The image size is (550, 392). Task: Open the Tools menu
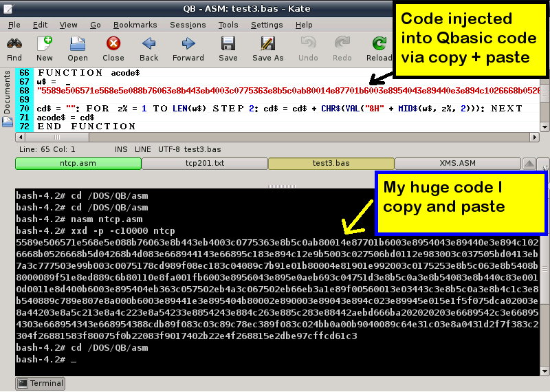coord(228,25)
